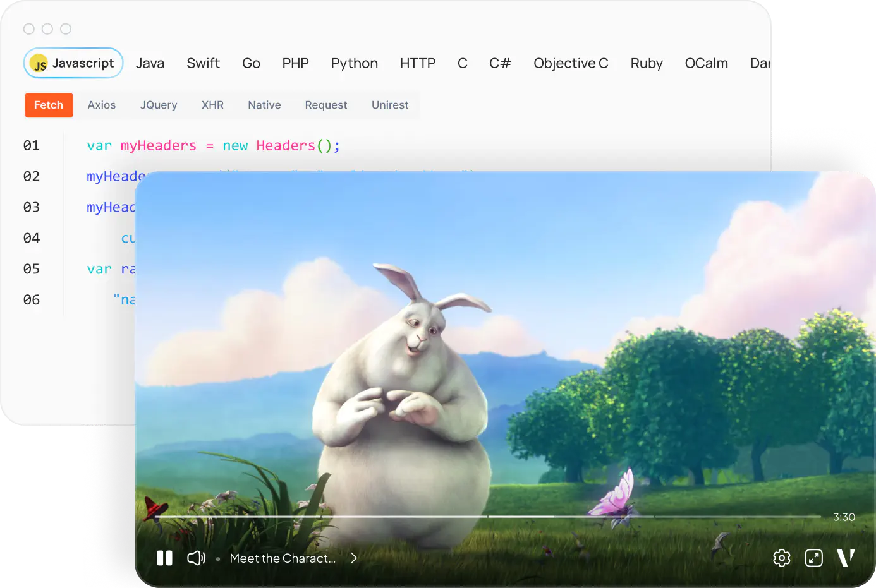Select the PHP tab
The width and height of the screenshot is (876, 588).
(x=295, y=63)
